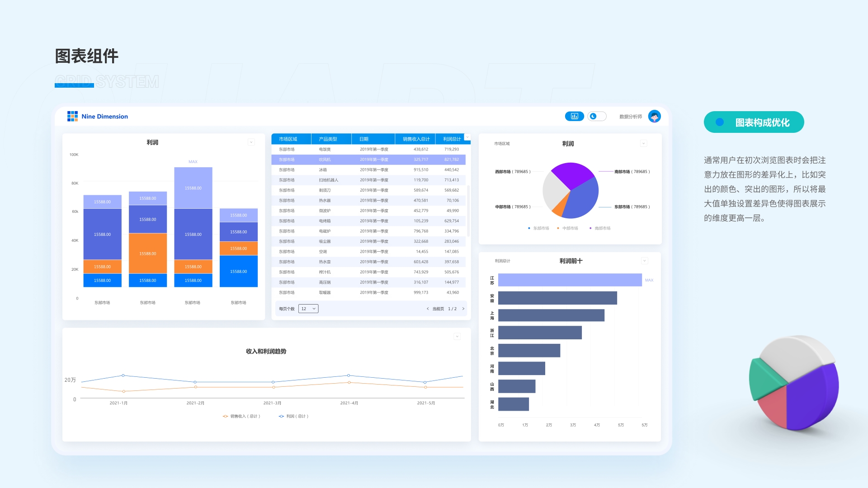Expand the 利润前十 chart options chevron

pyautogui.click(x=644, y=261)
